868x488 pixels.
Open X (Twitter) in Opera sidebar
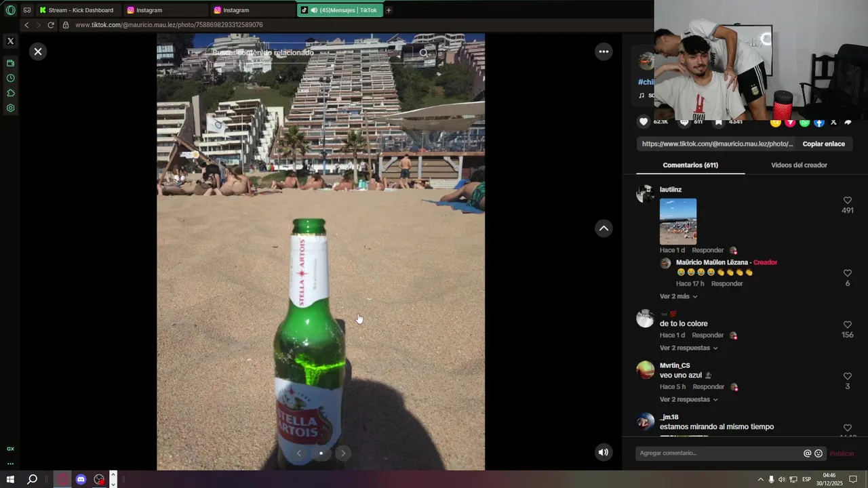(10, 41)
